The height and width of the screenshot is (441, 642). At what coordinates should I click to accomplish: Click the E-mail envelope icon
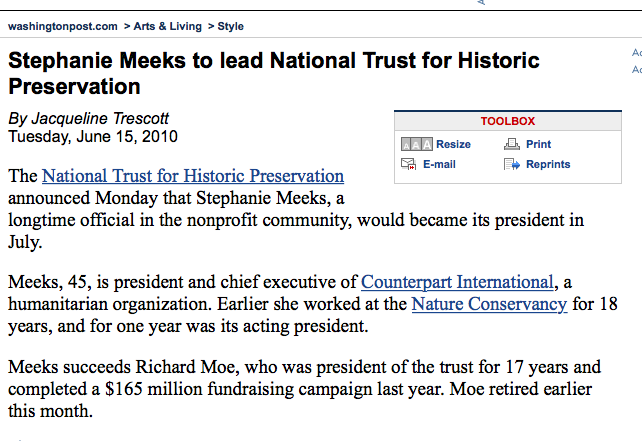(x=408, y=165)
